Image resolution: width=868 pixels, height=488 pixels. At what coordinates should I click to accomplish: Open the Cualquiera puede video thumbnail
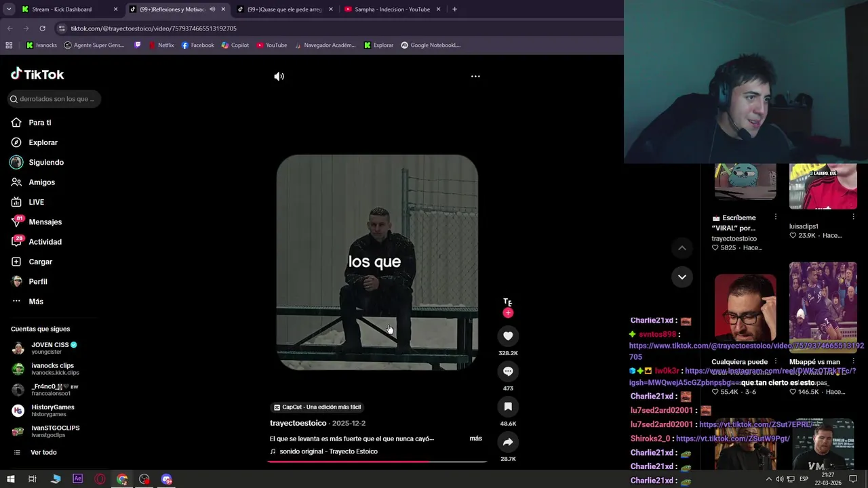pyautogui.click(x=745, y=308)
